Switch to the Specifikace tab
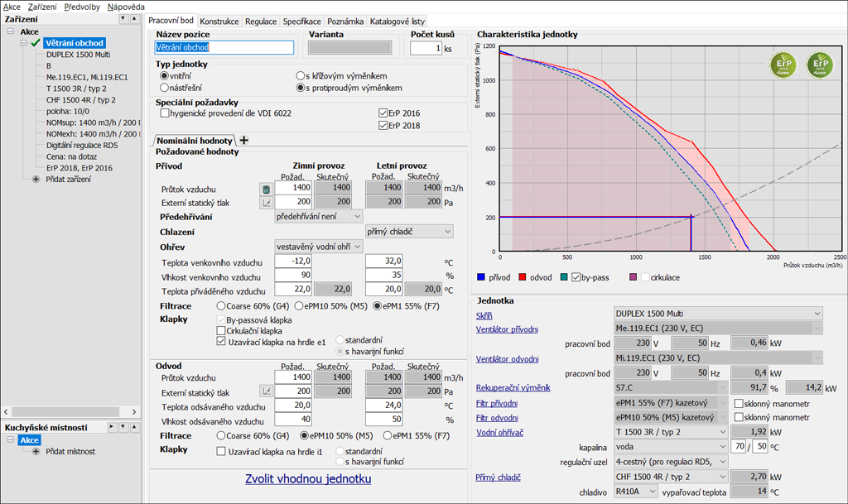This screenshot has height=504, width=848. pos(301,21)
